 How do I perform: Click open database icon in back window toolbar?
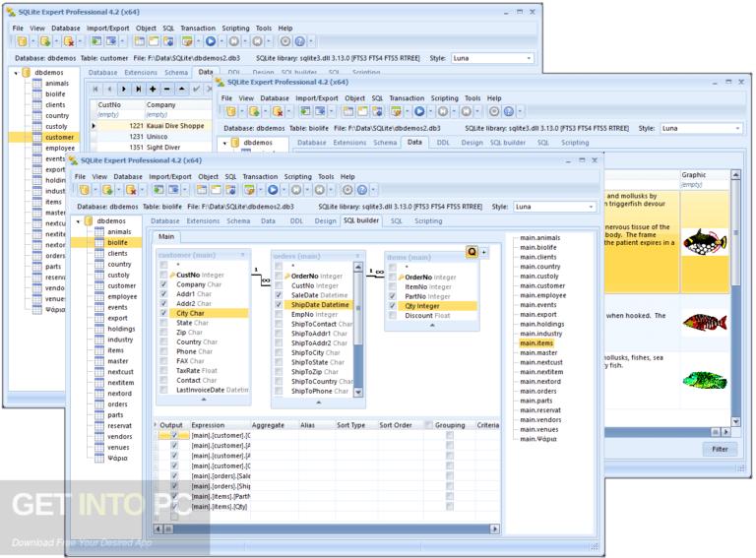click(x=23, y=41)
